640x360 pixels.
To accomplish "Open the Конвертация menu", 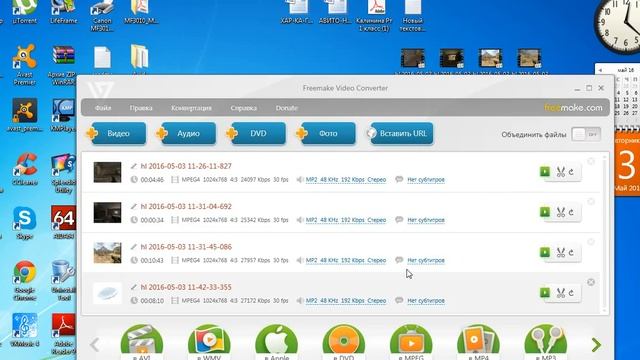I will 191,108.
